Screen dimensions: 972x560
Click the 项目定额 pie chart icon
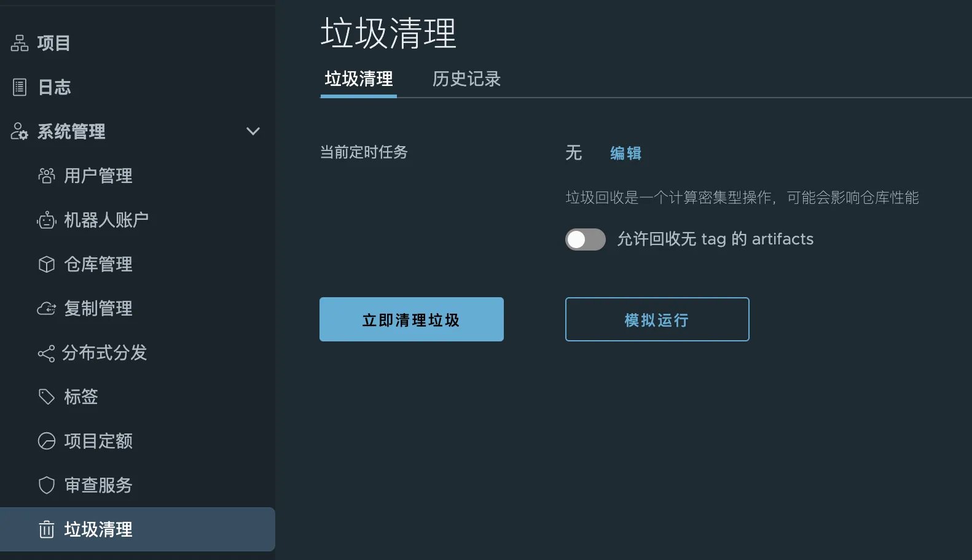click(x=47, y=441)
